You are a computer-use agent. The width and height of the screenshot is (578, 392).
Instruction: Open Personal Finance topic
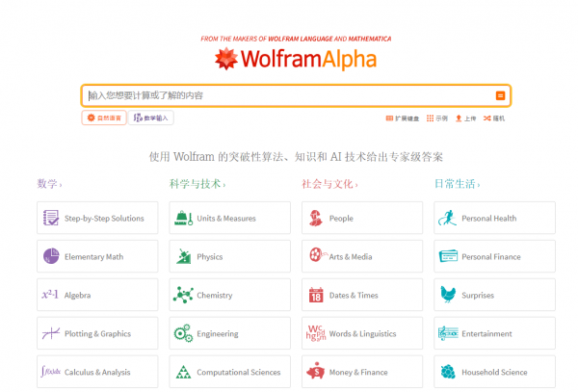click(495, 256)
